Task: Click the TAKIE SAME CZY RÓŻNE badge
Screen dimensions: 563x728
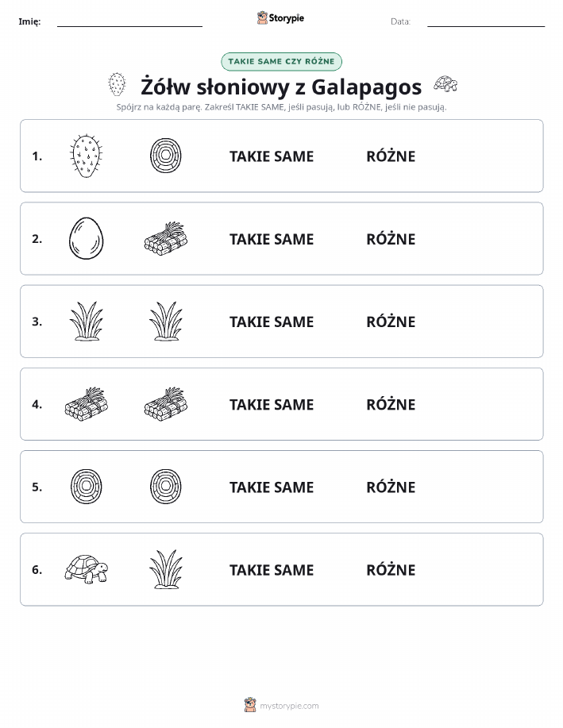Action: [281, 61]
